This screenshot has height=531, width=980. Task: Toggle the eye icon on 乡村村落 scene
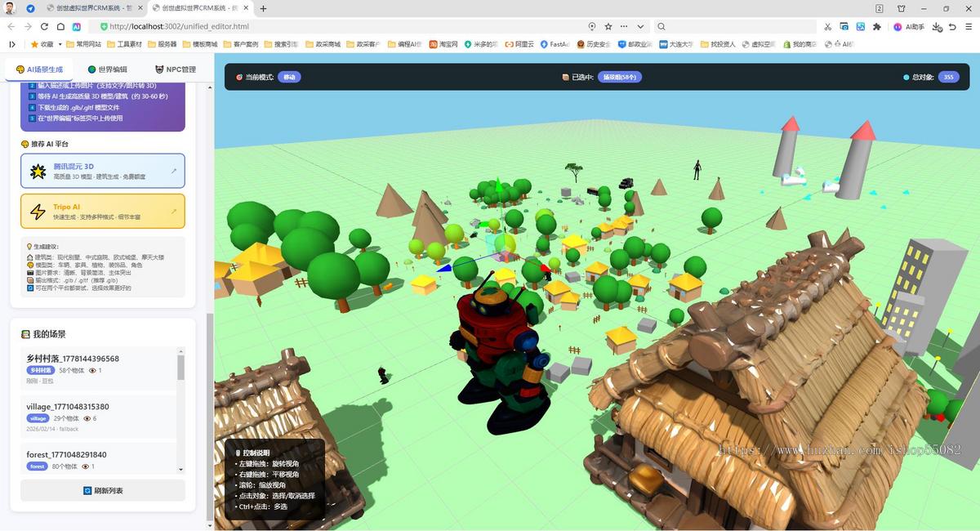click(x=92, y=370)
